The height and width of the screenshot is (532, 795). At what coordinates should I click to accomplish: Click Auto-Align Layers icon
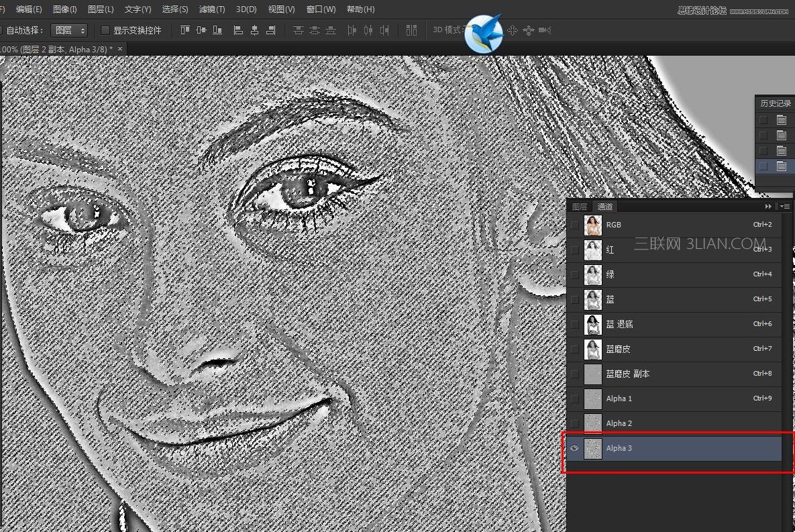coord(411,30)
